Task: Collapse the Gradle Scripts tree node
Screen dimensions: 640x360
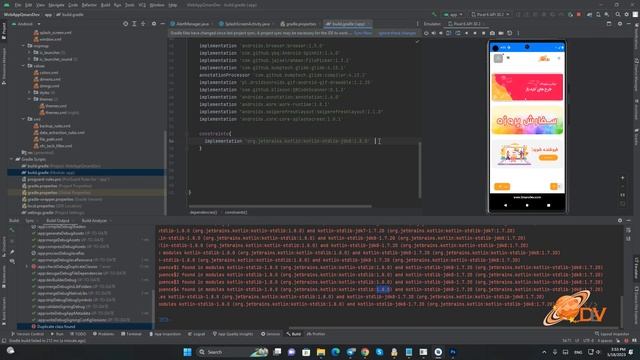Action: [x=11, y=159]
